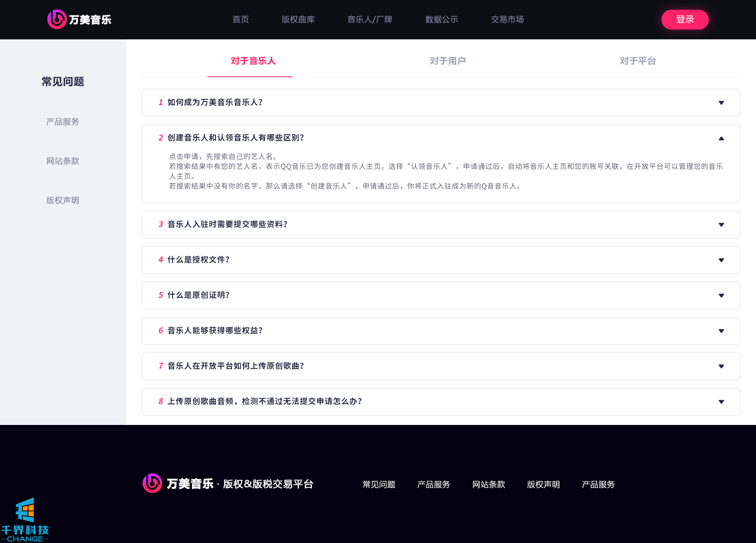Screen dimensions: 756x543
Task: Expand the 什么是原创证明 question arrow
Action: (721, 296)
